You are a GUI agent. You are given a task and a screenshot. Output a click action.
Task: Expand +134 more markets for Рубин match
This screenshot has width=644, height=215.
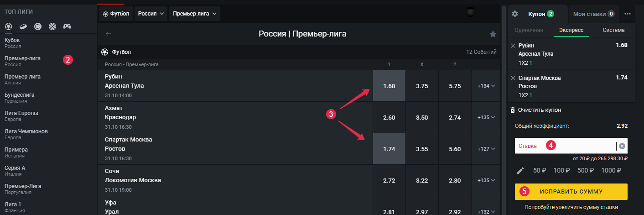[486, 86]
